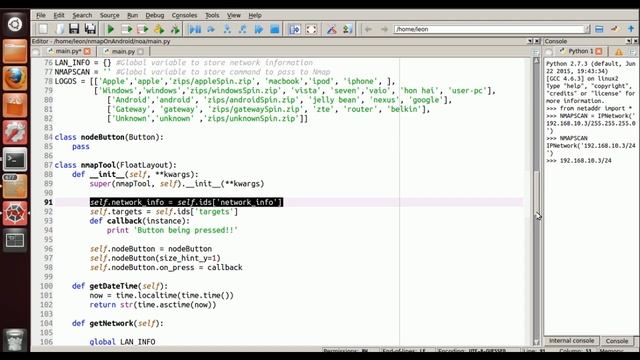Click the debugger Step return icon
This screenshot has height=360, width=640.
pos(243,29)
